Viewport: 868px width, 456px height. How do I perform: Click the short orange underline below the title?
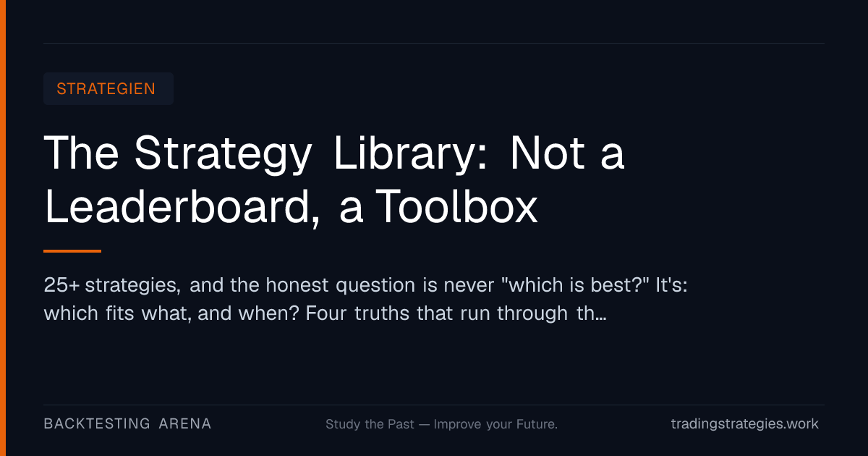click(x=72, y=251)
